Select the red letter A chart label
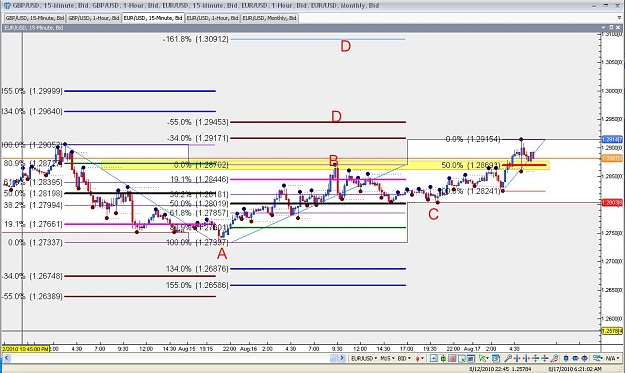Image resolution: width=625 pixels, height=373 pixels. (x=222, y=254)
